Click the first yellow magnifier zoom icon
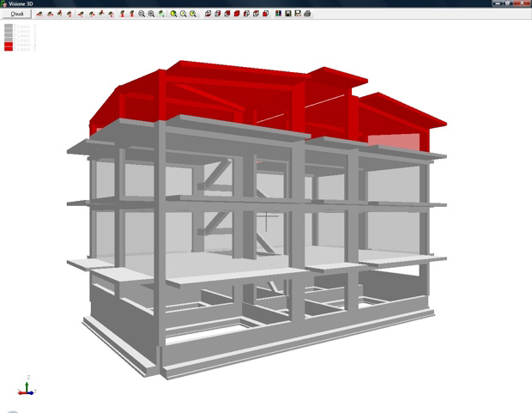Image resolution: width=532 pixels, height=413 pixels. point(173,14)
